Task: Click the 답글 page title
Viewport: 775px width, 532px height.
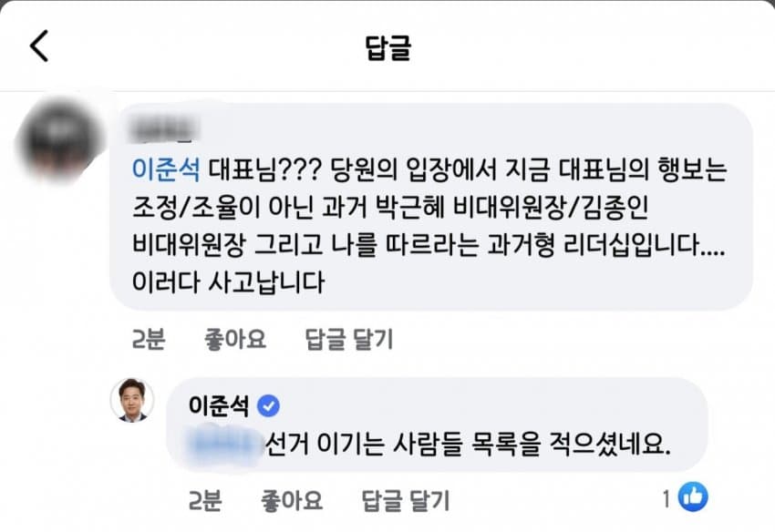Action: coord(387,47)
